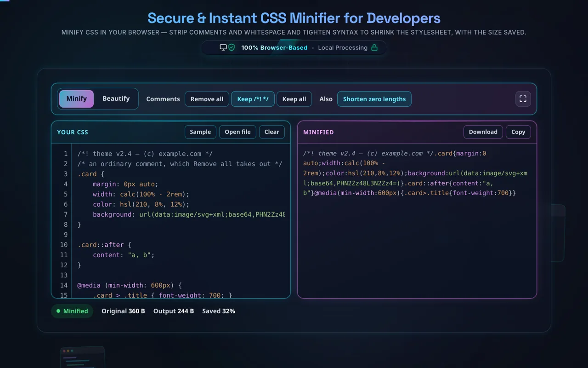Click the code line 'color: hsl(210, 8%, 12%);'
Viewport: 588px width, 368px height.
141,204
